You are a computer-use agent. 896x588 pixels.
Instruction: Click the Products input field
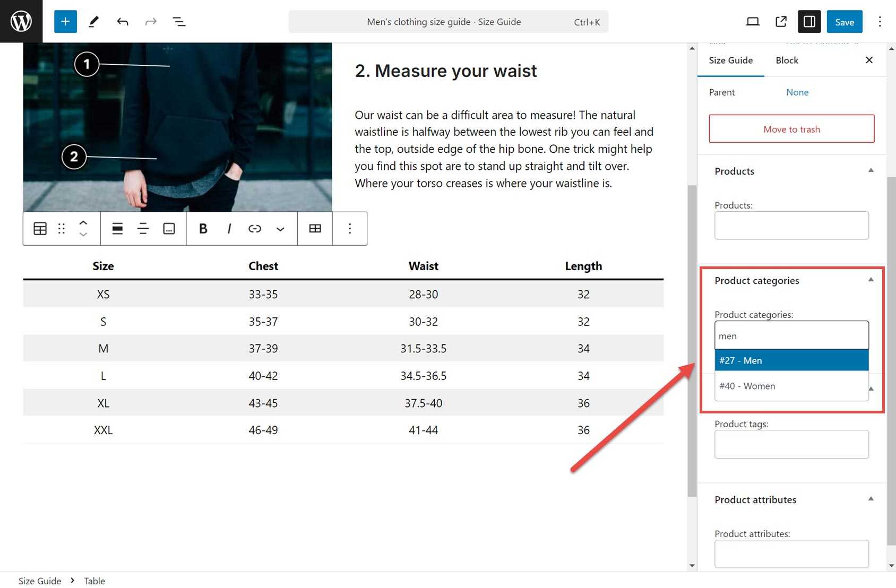tap(791, 226)
